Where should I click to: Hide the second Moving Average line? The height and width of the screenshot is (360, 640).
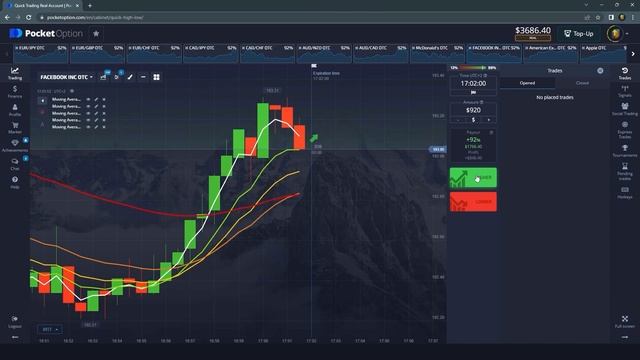pyautogui.click(x=88, y=106)
